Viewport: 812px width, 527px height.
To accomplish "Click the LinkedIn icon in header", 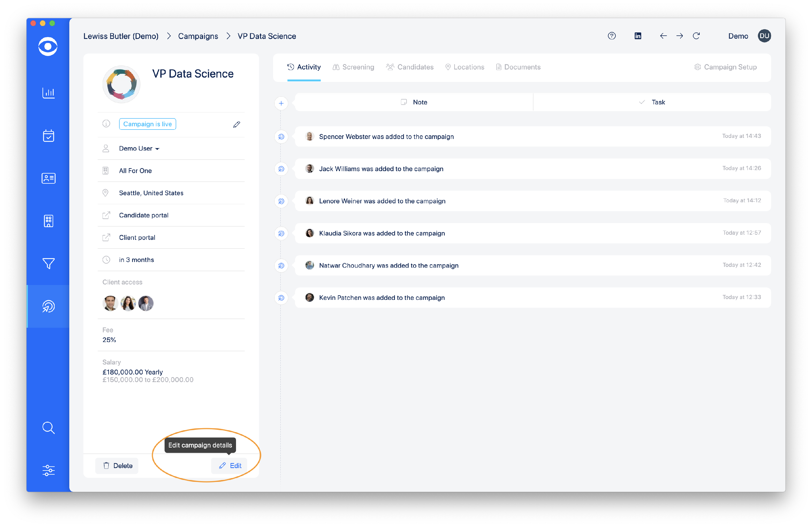I will coord(638,36).
